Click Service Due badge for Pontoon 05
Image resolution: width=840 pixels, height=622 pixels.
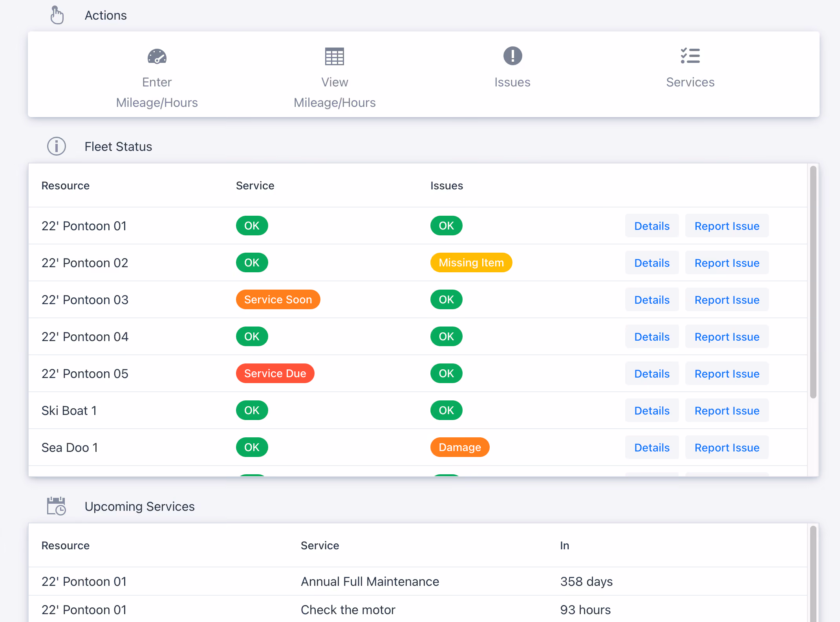coord(275,373)
